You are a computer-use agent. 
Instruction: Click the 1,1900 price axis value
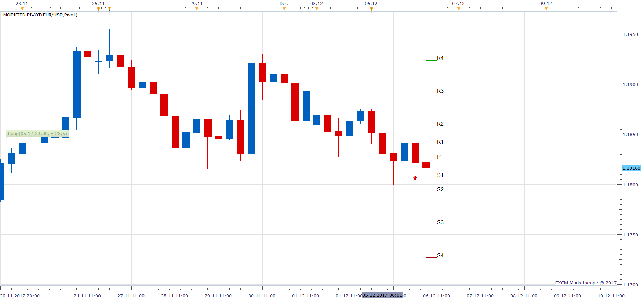630,85
